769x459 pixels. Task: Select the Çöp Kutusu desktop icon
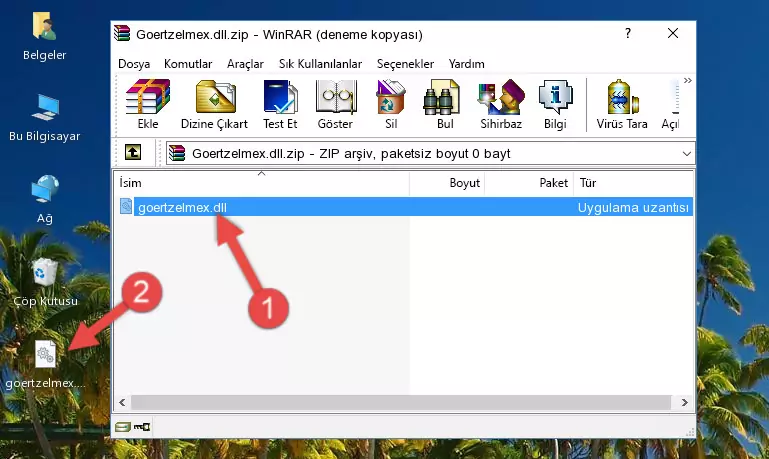45,282
